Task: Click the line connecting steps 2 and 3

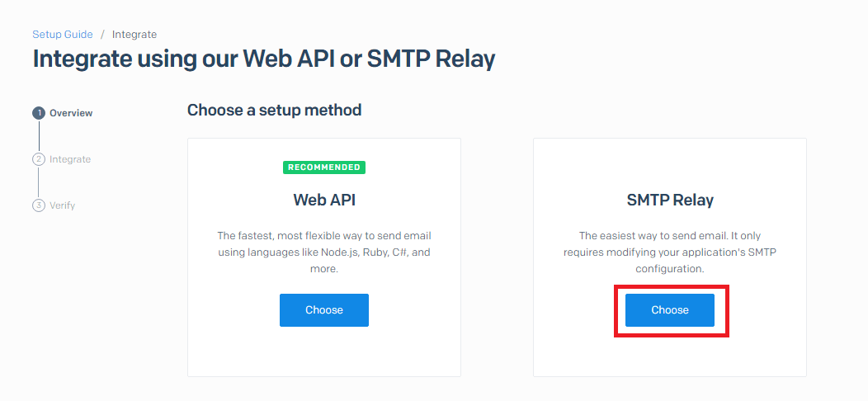Action: click(x=38, y=182)
